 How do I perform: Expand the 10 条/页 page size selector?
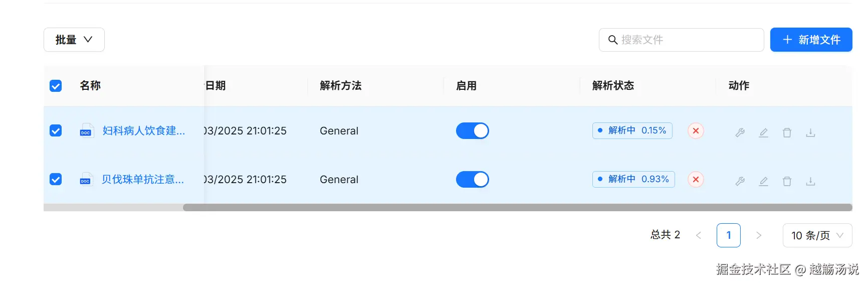click(817, 235)
